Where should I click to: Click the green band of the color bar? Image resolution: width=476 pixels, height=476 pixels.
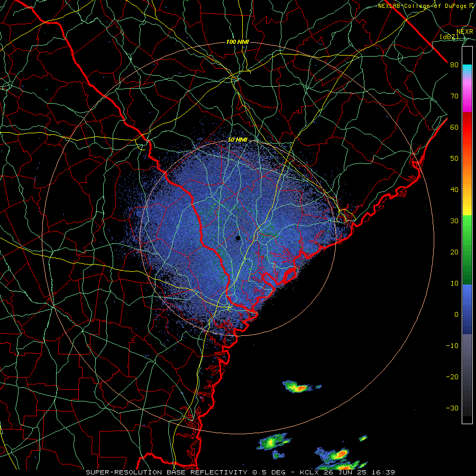(467, 250)
